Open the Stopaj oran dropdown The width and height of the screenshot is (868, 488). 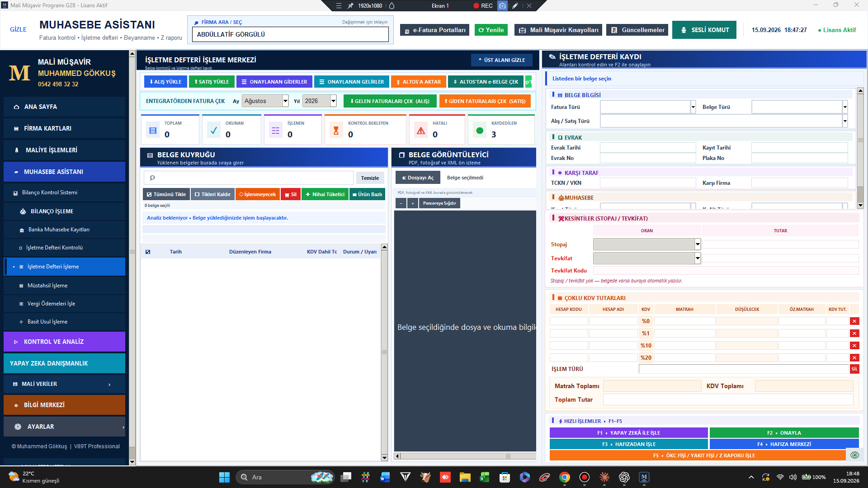(x=646, y=244)
